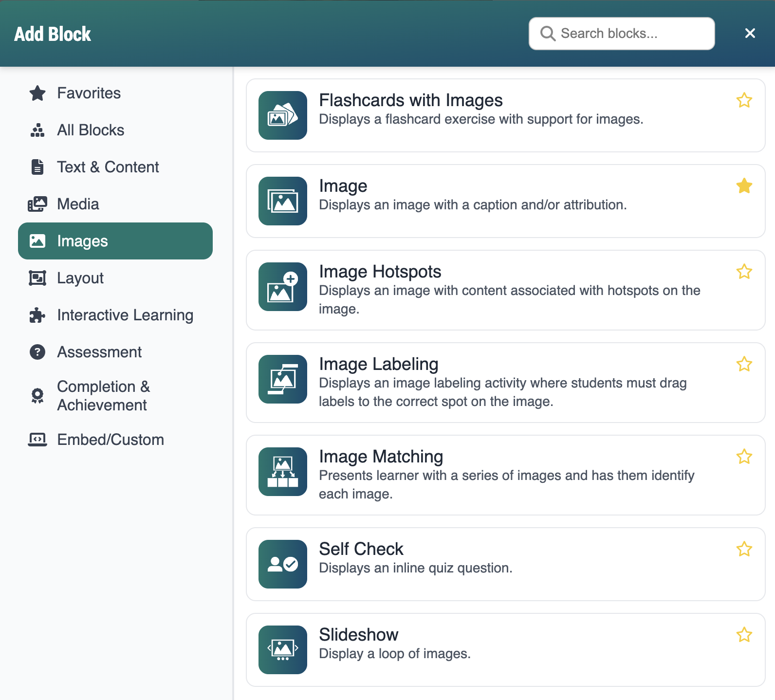
Task: Click the Layout object-group icon
Action: 37,278
